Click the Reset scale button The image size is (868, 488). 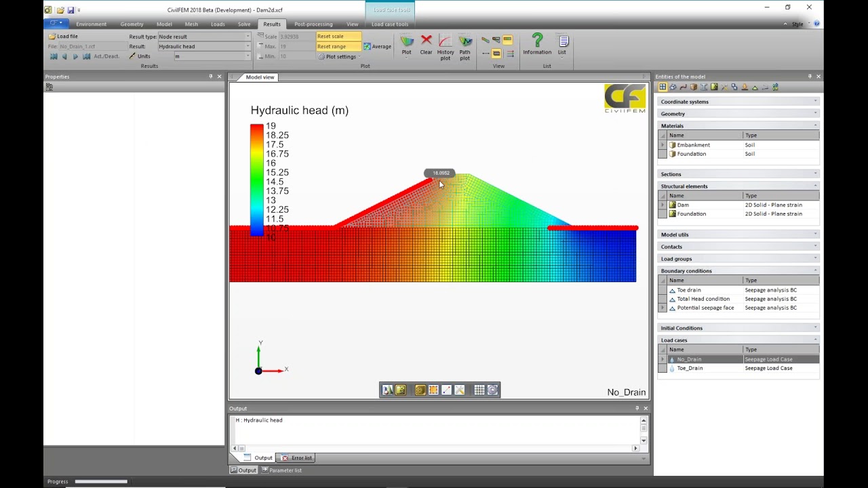338,37
